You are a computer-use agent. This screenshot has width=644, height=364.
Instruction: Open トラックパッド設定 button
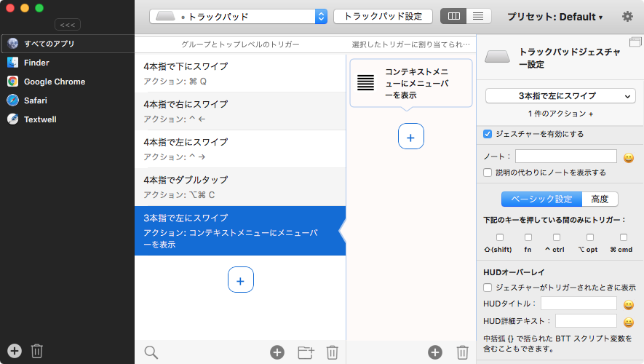383,17
